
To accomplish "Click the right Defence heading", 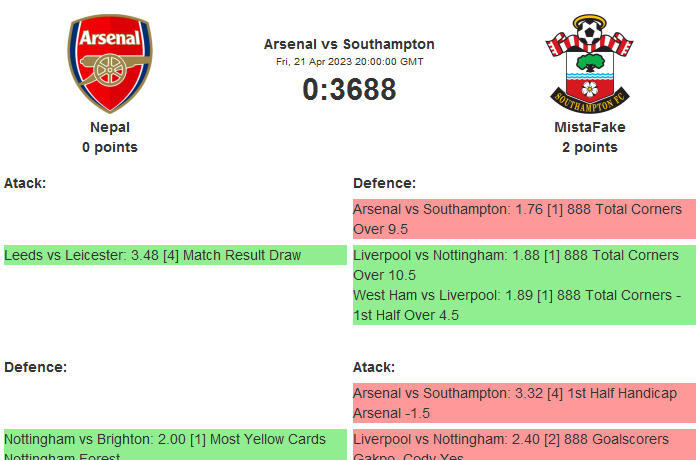I will 384,183.
